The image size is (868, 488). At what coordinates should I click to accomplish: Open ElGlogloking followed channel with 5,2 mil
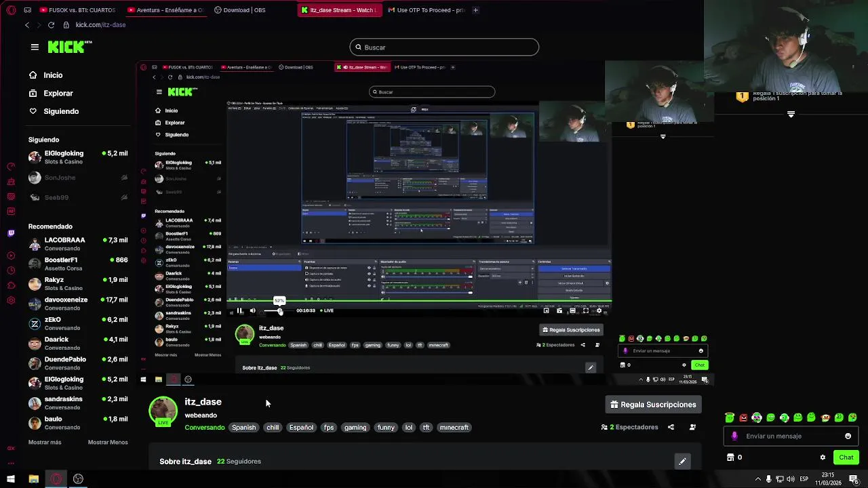78,157
